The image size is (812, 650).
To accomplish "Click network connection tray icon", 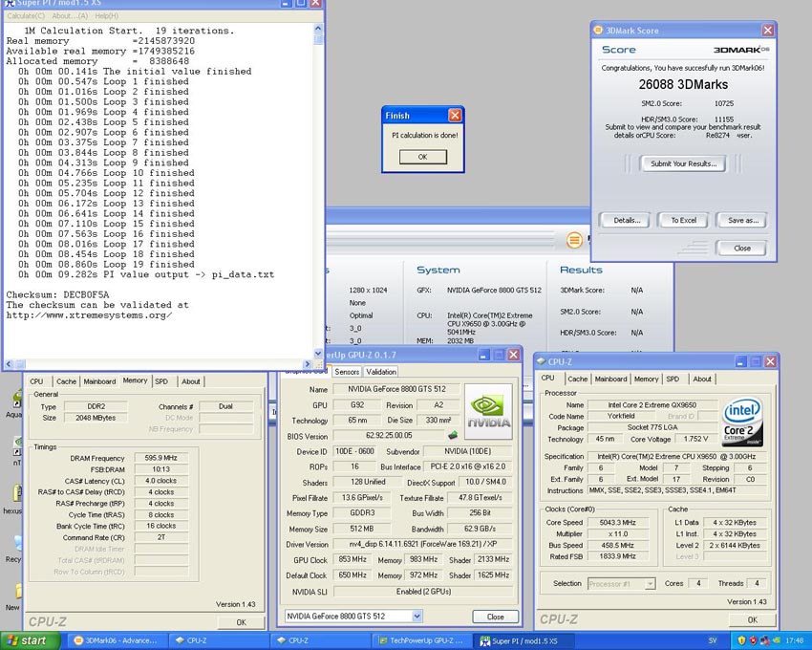I will [765, 640].
